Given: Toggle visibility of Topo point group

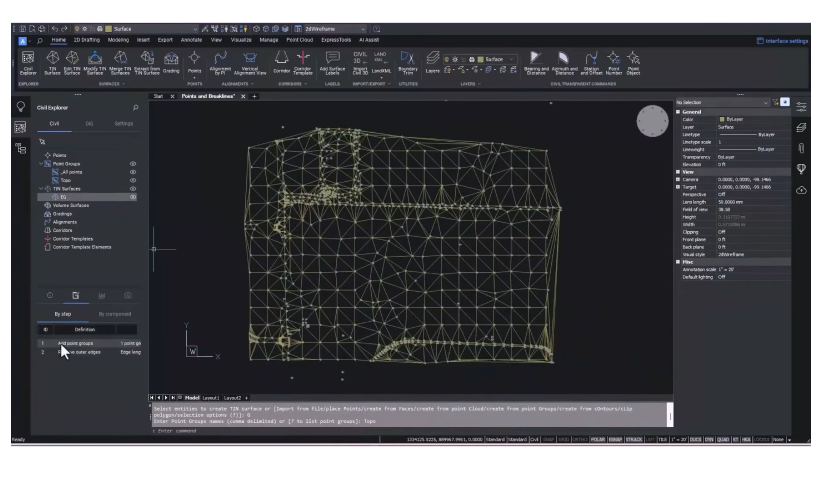Looking at the screenshot, I should point(132,180).
